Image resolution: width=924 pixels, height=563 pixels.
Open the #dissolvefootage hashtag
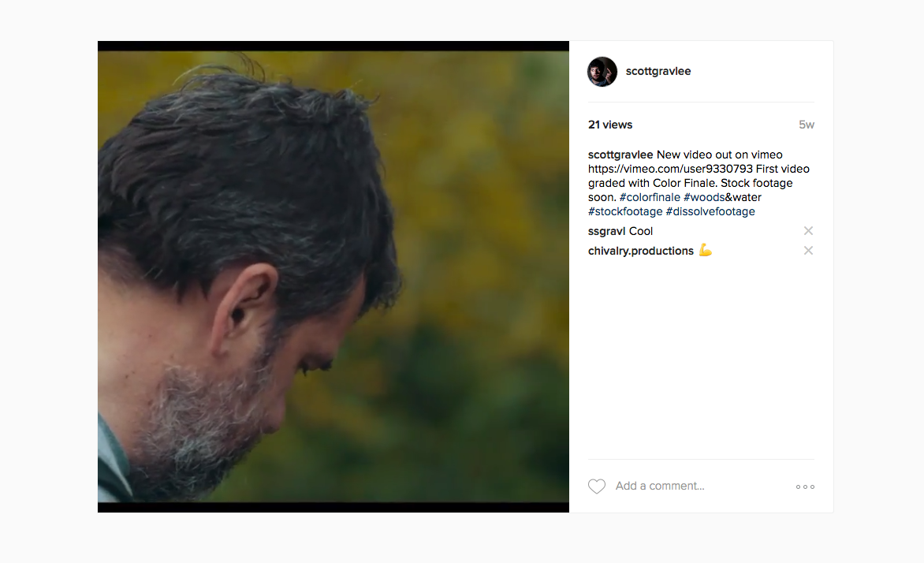click(710, 211)
